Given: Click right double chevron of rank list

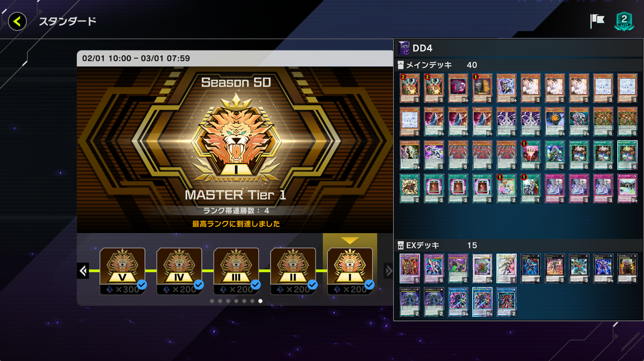Looking at the screenshot, I should (x=389, y=271).
